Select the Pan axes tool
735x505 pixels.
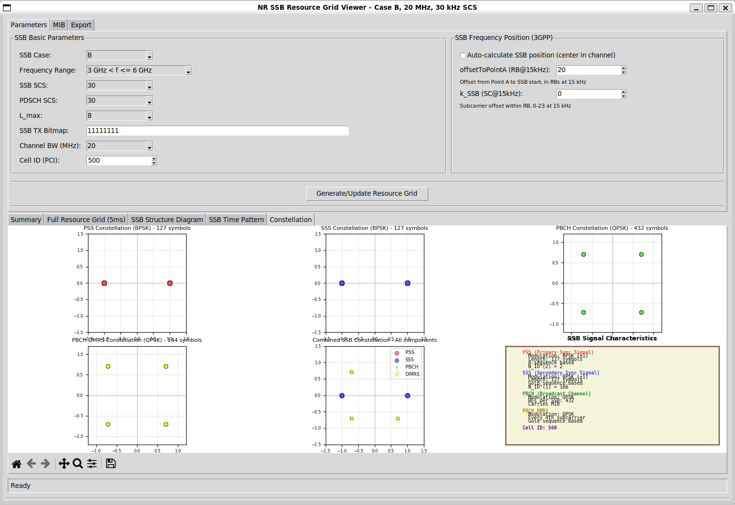pyautogui.click(x=64, y=464)
